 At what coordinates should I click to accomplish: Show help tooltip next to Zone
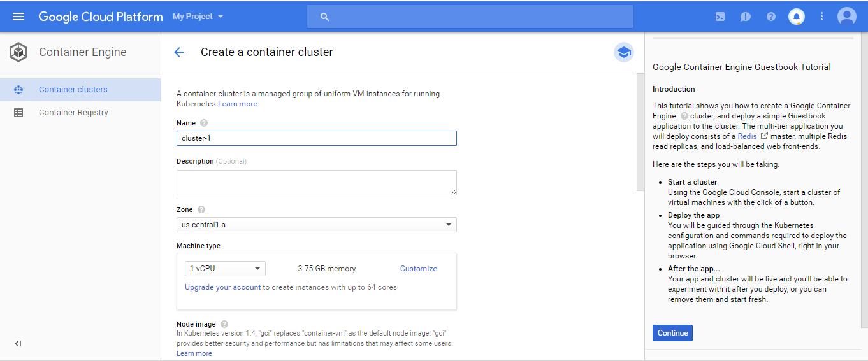(201, 209)
